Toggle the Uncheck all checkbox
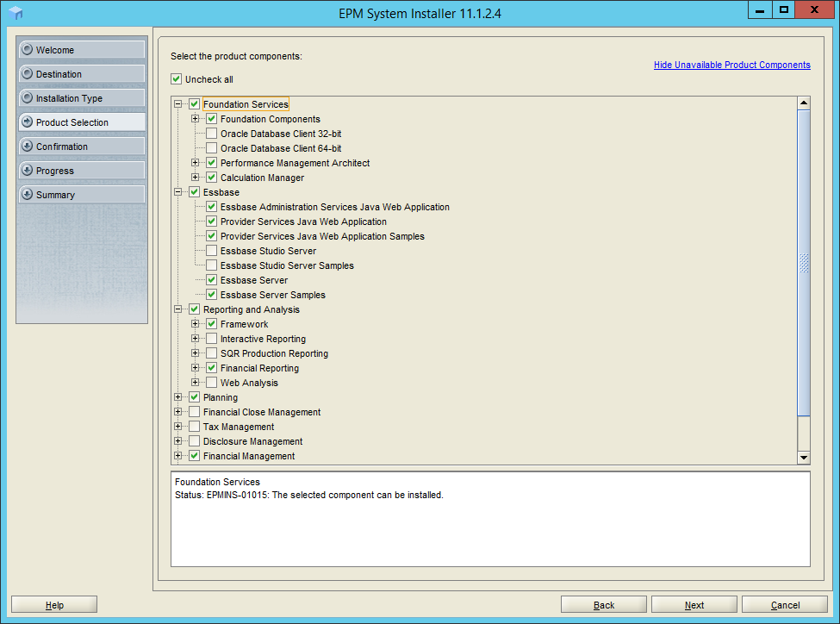 click(177, 78)
